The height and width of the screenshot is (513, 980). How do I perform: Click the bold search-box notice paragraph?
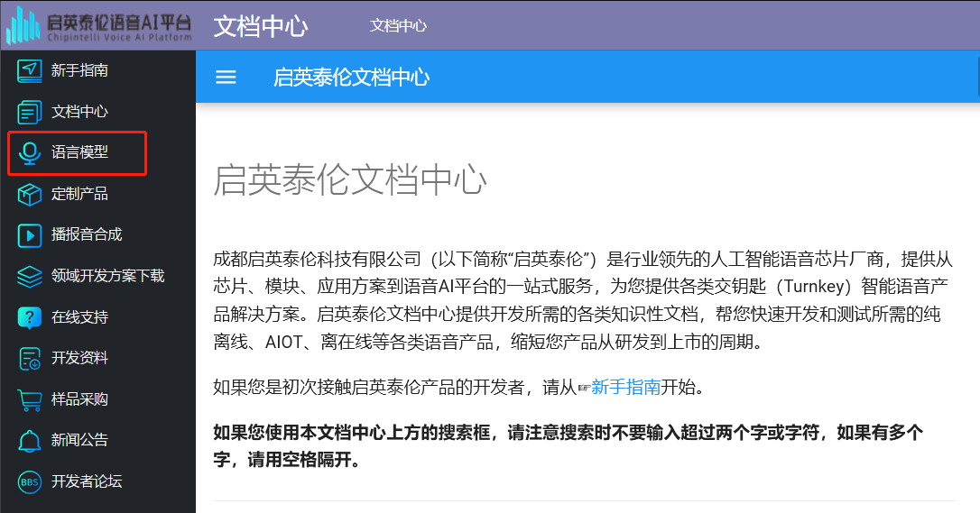(x=569, y=445)
